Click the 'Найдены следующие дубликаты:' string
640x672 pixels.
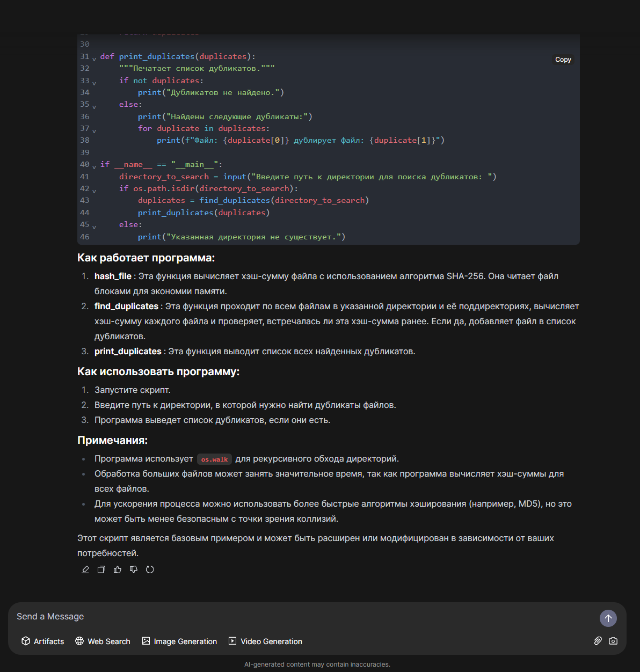(x=237, y=116)
